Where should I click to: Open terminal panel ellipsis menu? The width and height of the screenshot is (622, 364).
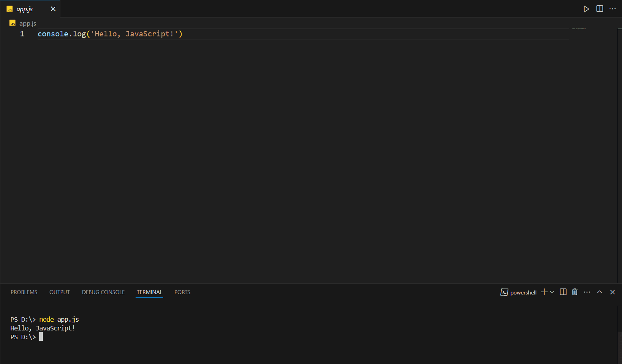(587, 292)
